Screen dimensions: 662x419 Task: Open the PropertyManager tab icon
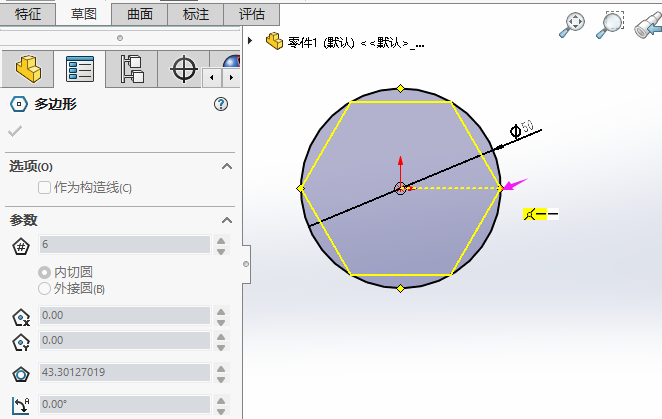coord(80,69)
